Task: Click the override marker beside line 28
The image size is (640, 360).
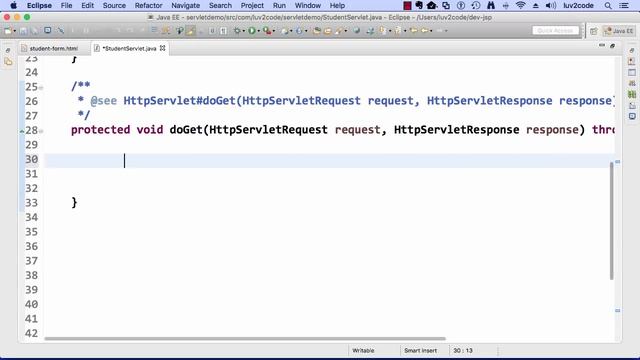Action: coord(22,131)
